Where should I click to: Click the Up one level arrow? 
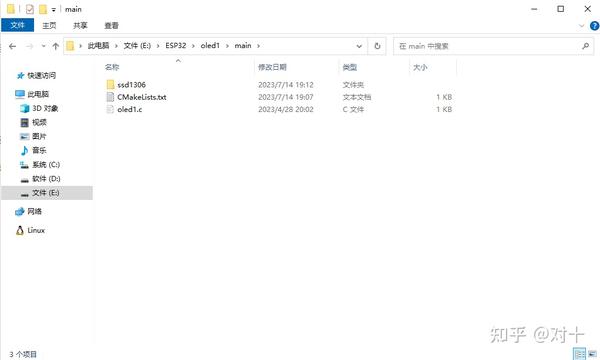55,46
